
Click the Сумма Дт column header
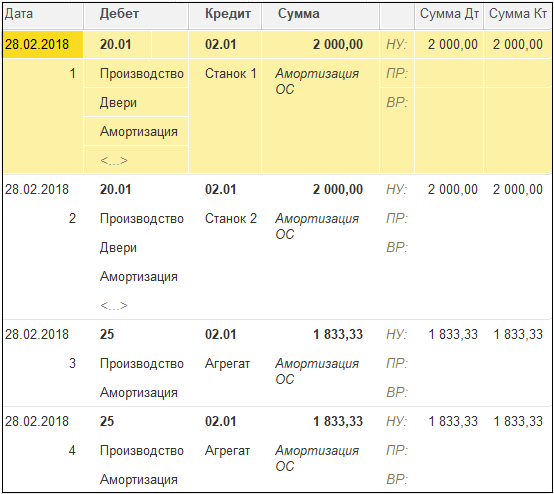pyautogui.click(x=449, y=15)
